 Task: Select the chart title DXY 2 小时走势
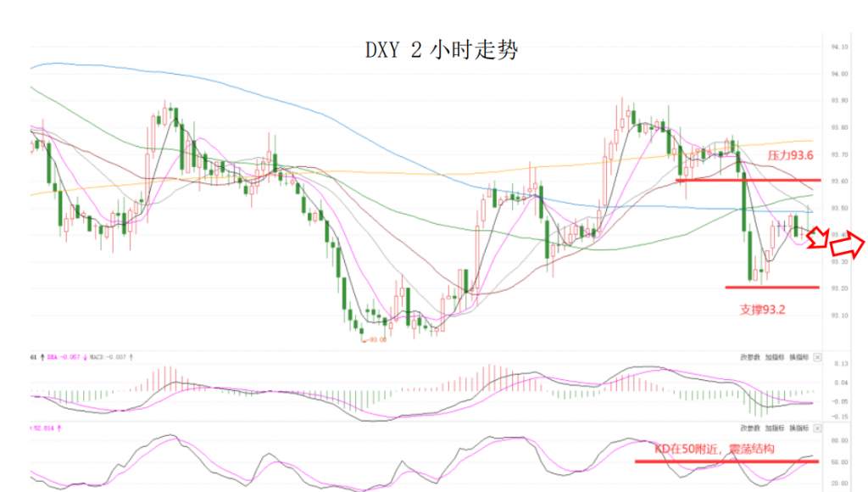[x=442, y=50]
